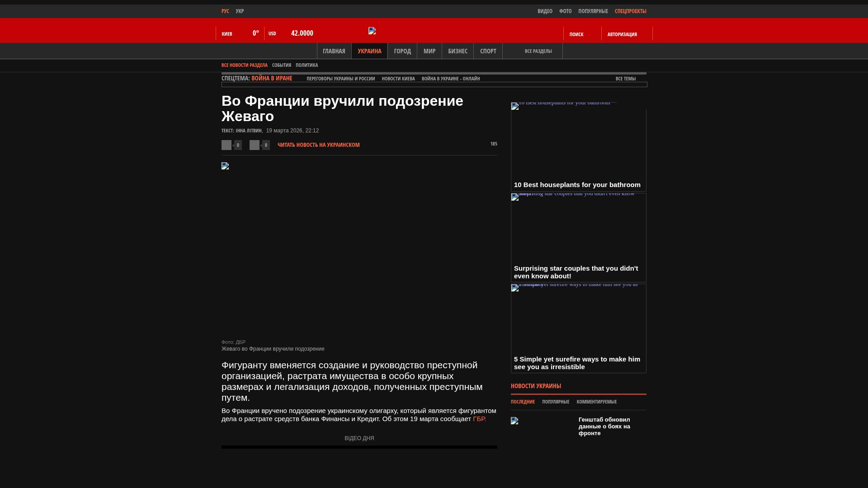
Task: Open the broken main article image
Action: (x=225, y=166)
